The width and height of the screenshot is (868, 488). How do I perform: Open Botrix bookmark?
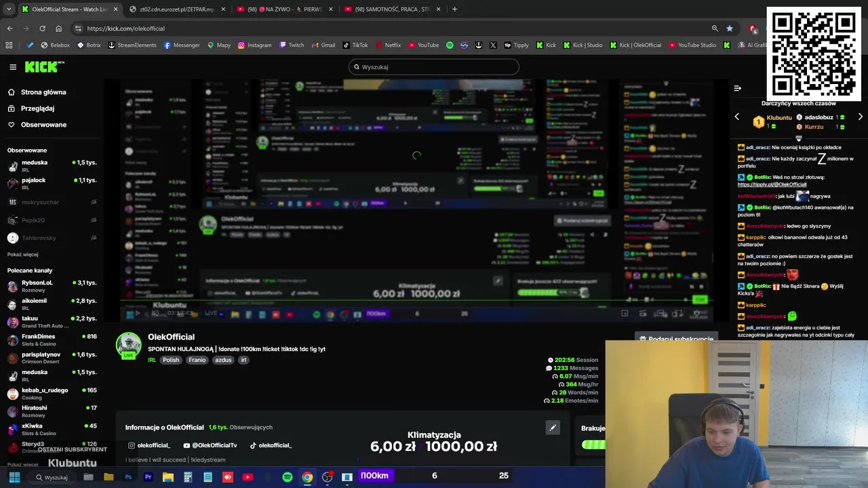(89, 45)
